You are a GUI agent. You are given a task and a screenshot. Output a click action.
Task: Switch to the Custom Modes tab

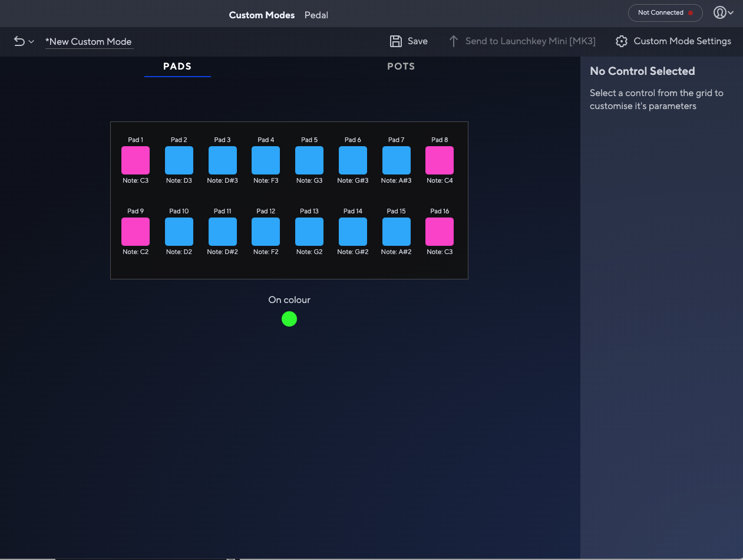[262, 15]
